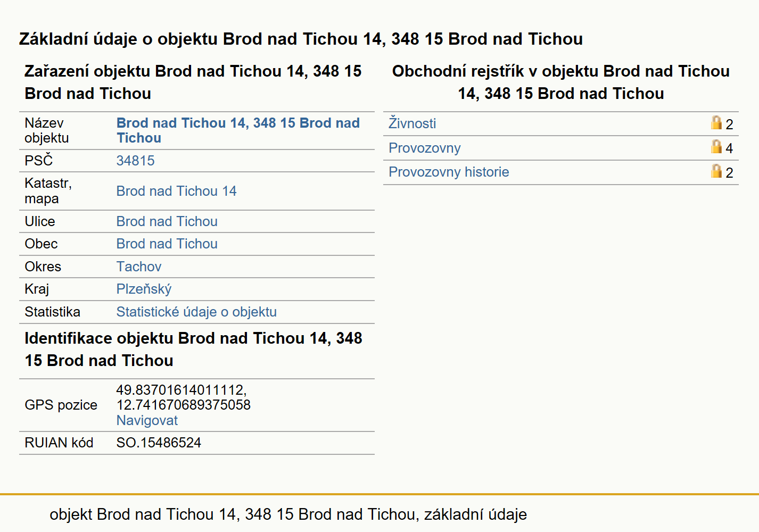This screenshot has height=532, width=759.
Task: Open the Plzeňský region link
Action: (x=144, y=289)
